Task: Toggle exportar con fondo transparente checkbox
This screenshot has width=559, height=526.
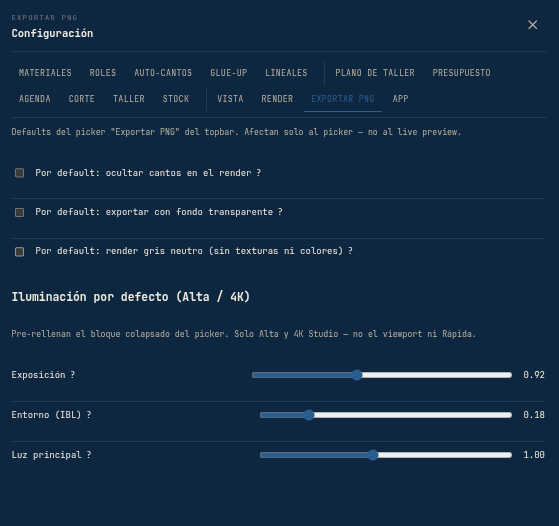Action: (x=20, y=213)
